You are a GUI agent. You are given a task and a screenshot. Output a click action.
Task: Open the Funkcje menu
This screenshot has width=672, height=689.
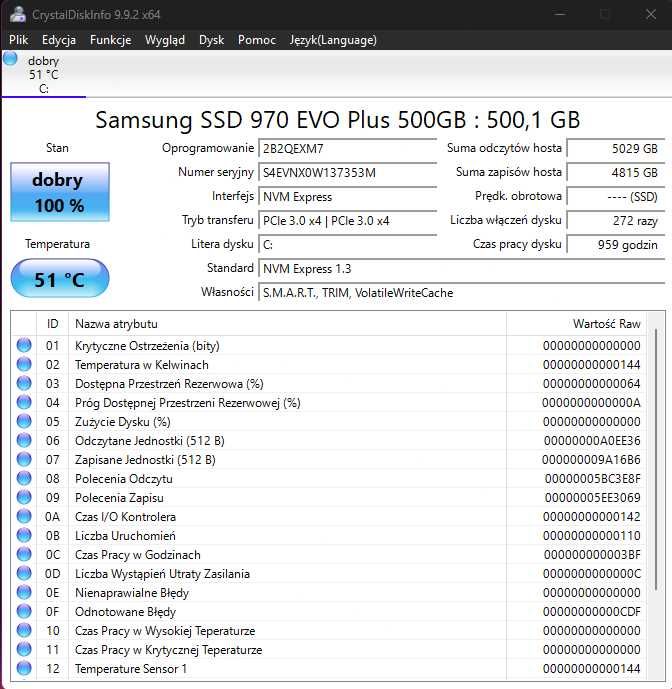tap(111, 40)
